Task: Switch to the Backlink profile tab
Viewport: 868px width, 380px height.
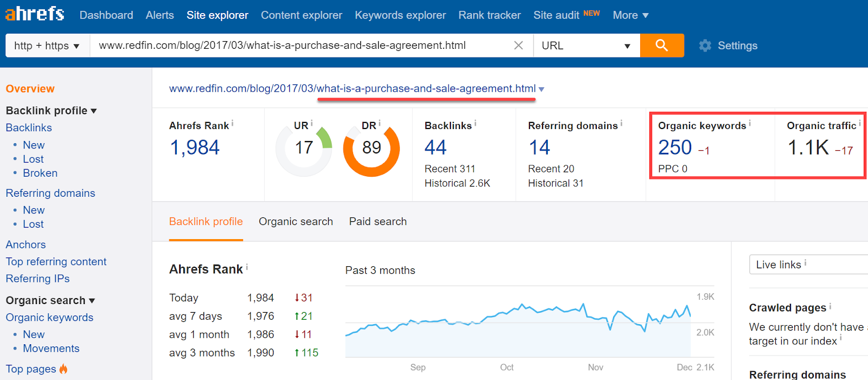Action: coord(206,222)
